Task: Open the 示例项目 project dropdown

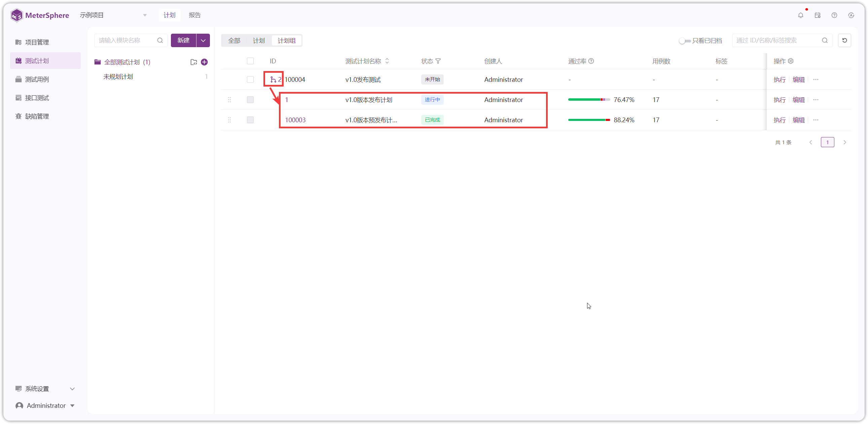Action: pyautogui.click(x=113, y=15)
